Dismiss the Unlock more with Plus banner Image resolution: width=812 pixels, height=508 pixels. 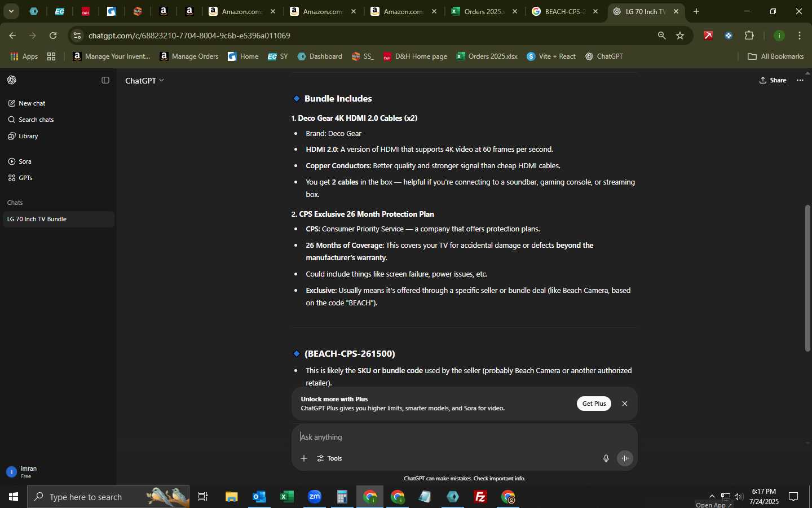624,404
